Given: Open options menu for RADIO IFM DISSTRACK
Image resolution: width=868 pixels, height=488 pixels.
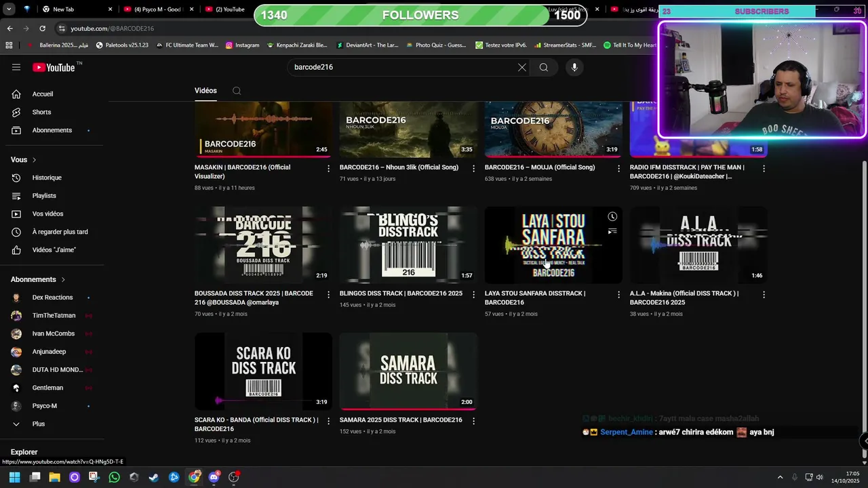Looking at the screenshot, I should coord(764,168).
